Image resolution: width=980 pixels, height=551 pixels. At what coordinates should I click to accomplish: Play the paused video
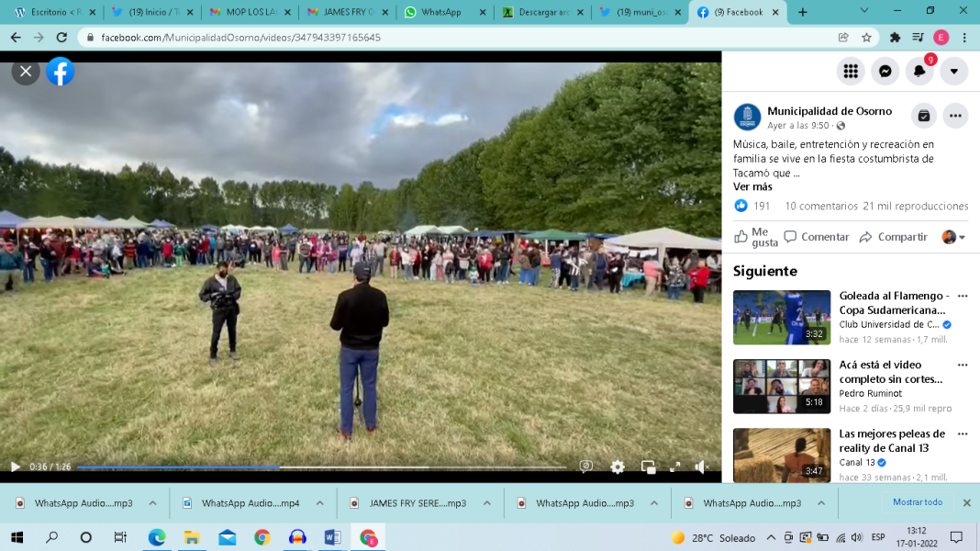point(15,467)
